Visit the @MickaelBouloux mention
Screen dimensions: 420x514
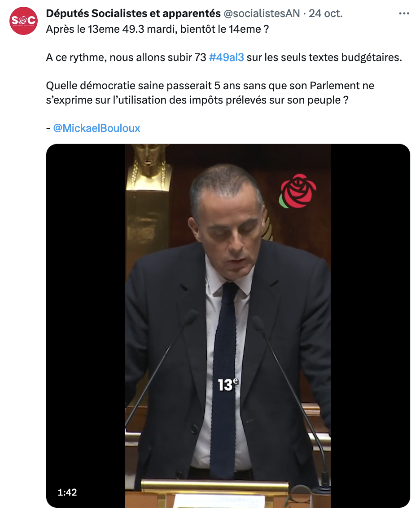click(96, 128)
